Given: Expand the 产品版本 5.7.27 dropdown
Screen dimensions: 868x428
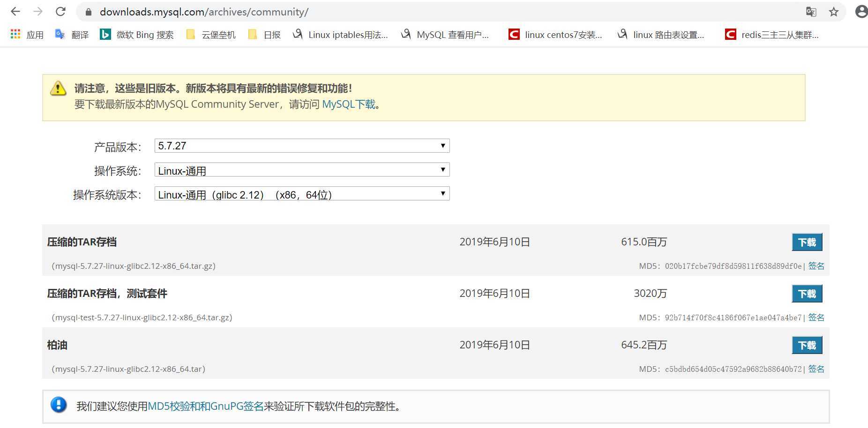Looking at the screenshot, I should 302,146.
